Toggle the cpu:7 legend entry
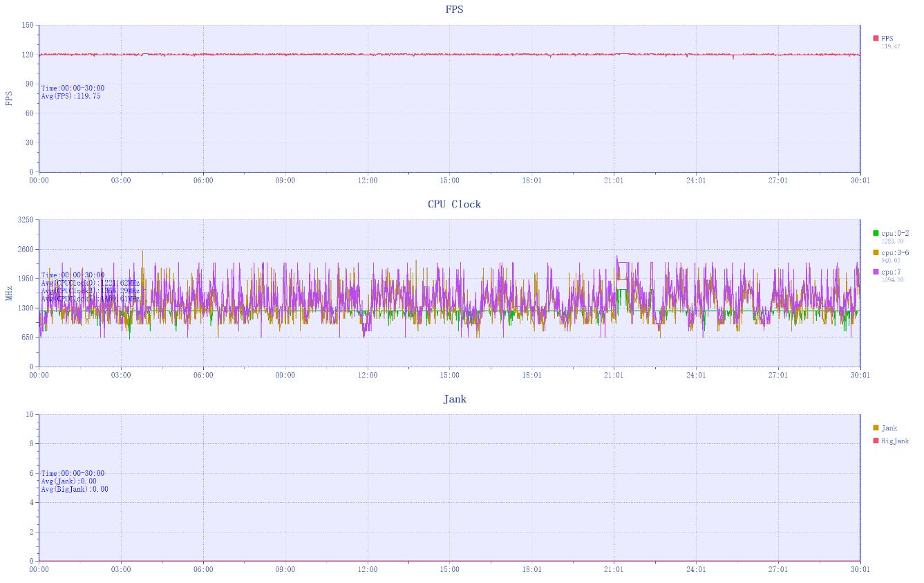Image resolution: width=924 pixels, height=583 pixels. click(886, 272)
